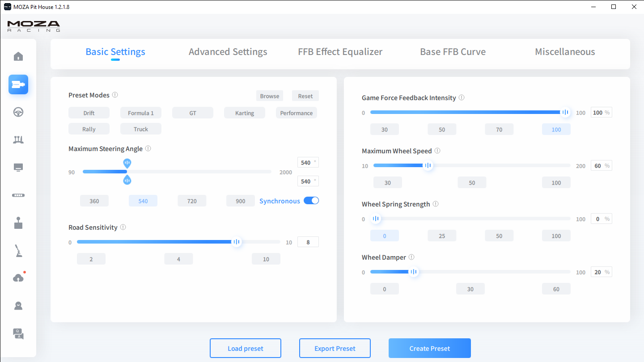Click info icon beside Game Force Feedback Intensity
The height and width of the screenshot is (362, 644).
coord(462,97)
